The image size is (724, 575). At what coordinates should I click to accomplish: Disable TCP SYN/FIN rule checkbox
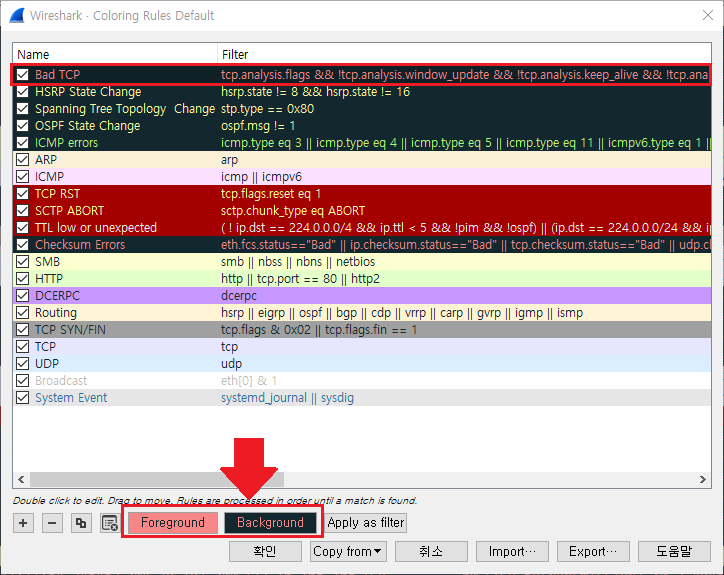tap(23, 330)
